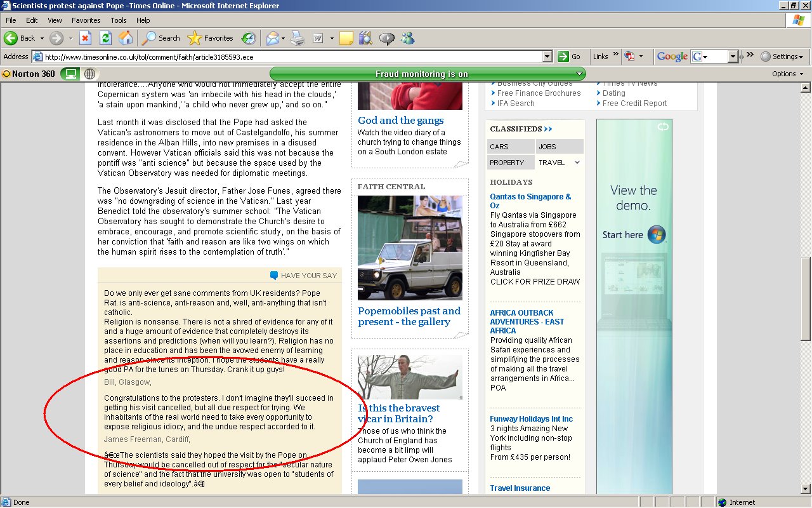The width and height of the screenshot is (812, 508).
Task: Open the Qantas to Singapore & Oz link
Action: pos(530,201)
